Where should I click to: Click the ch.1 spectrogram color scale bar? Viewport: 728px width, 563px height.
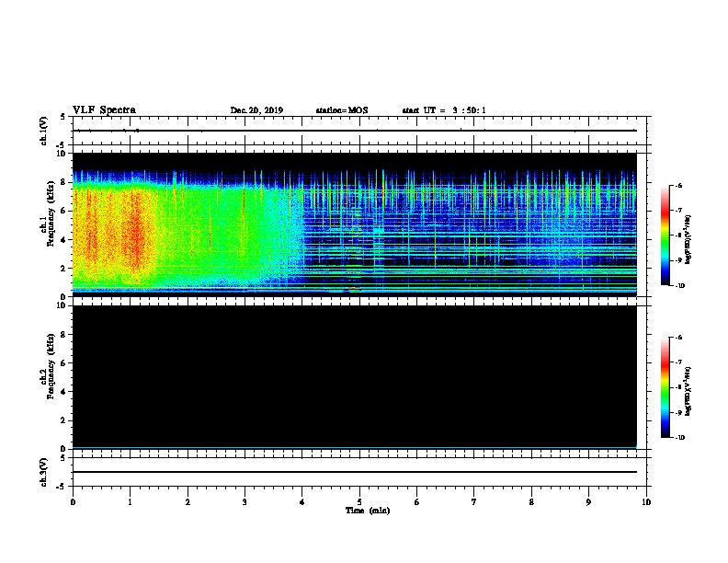coord(665,236)
